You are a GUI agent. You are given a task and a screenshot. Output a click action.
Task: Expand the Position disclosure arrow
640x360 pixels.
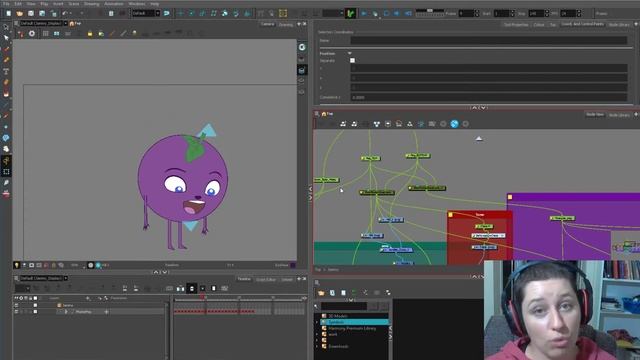tap(350, 53)
